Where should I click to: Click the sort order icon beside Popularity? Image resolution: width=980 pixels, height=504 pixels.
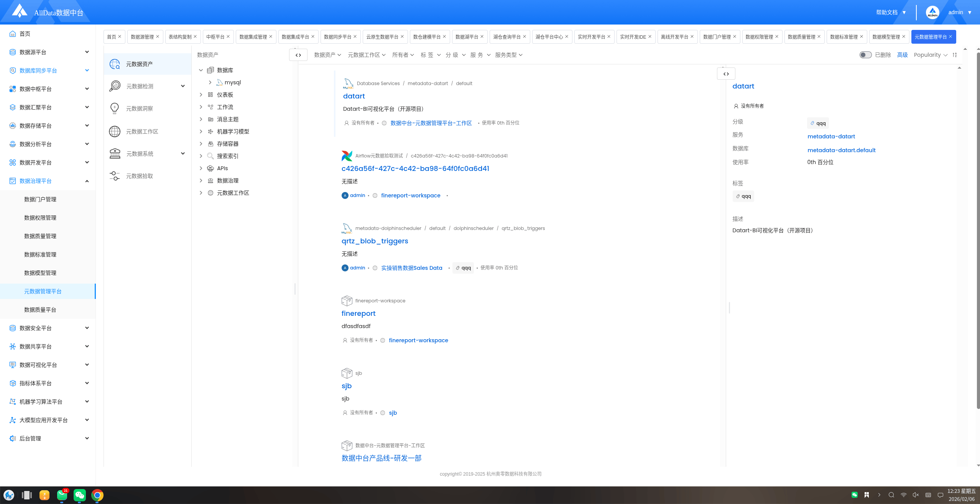pyautogui.click(x=955, y=55)
